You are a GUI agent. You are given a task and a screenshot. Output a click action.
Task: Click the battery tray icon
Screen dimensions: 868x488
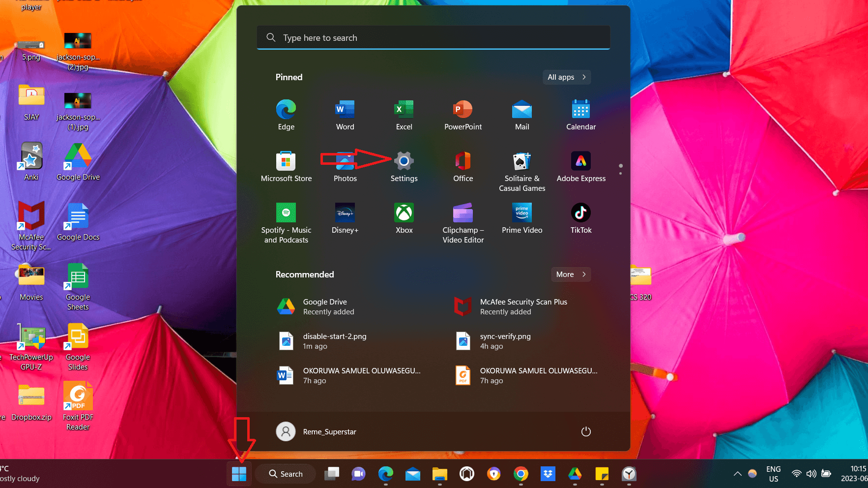pos(826,474)
